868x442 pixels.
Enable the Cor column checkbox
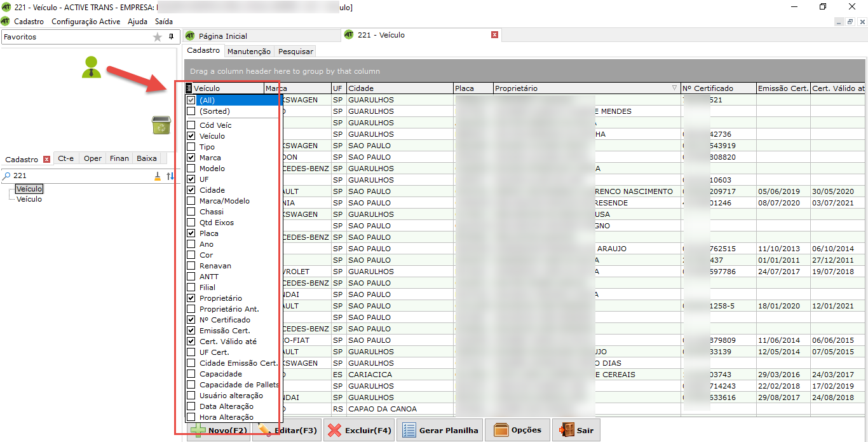tap(191, 255)
